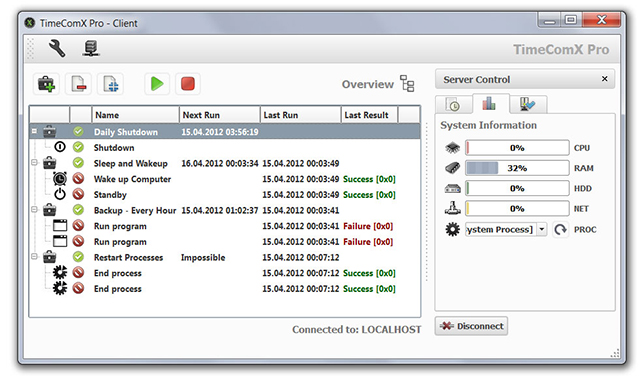The height and width of the screenshot is (384, 640).
Task: Click the second Run program window icon
Action: pos(60,241)
